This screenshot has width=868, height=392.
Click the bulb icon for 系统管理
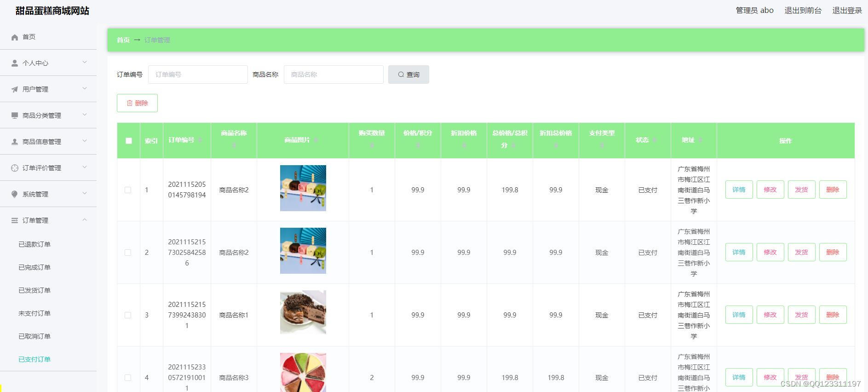(x=15, y=194)
